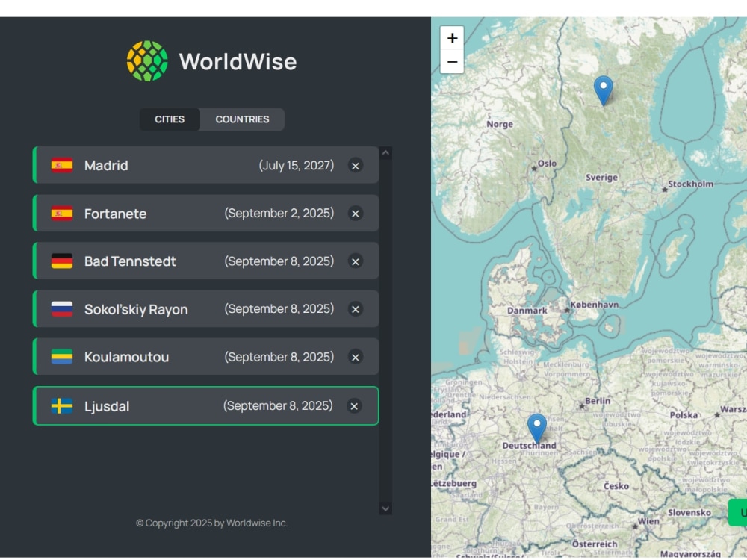This screenshot has height=560, width=747.
Task: Open the Koulamoutou city entry
Action: [206, 357]
